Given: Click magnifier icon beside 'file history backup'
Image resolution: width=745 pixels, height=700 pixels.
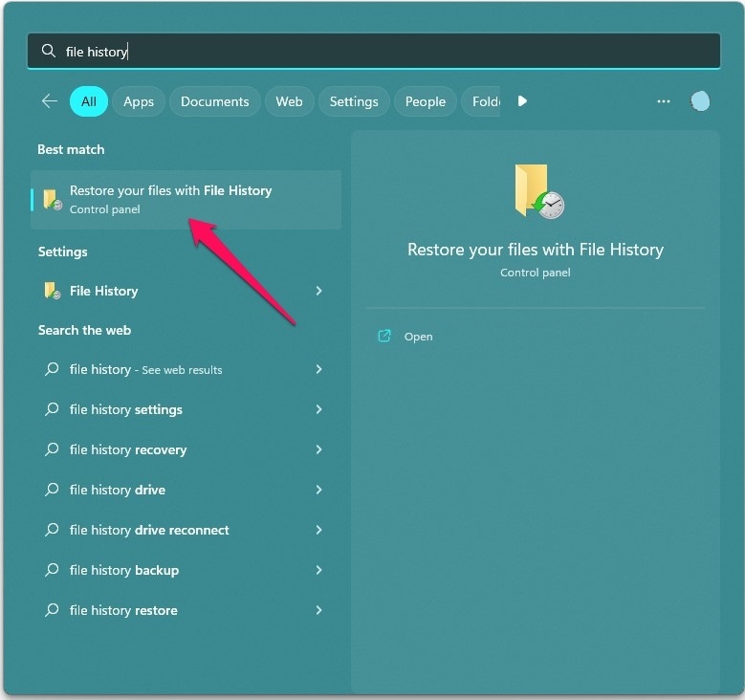Looking at the screenshot, I should pyautogui.click(x=52, y=569).
